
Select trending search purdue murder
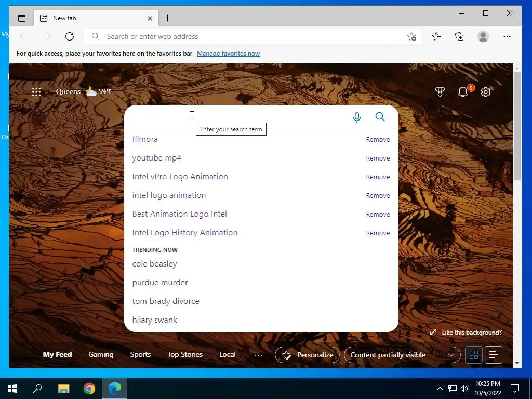tap(160, 283)
